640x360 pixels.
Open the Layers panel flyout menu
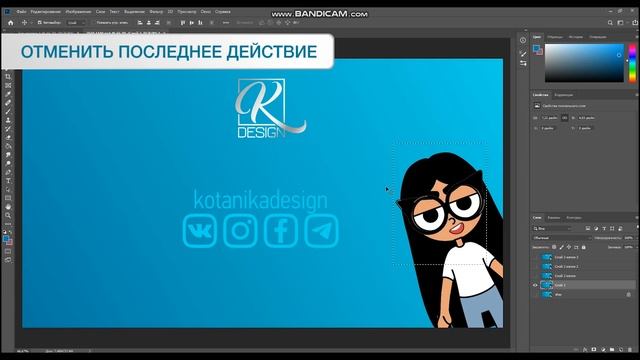637,218
